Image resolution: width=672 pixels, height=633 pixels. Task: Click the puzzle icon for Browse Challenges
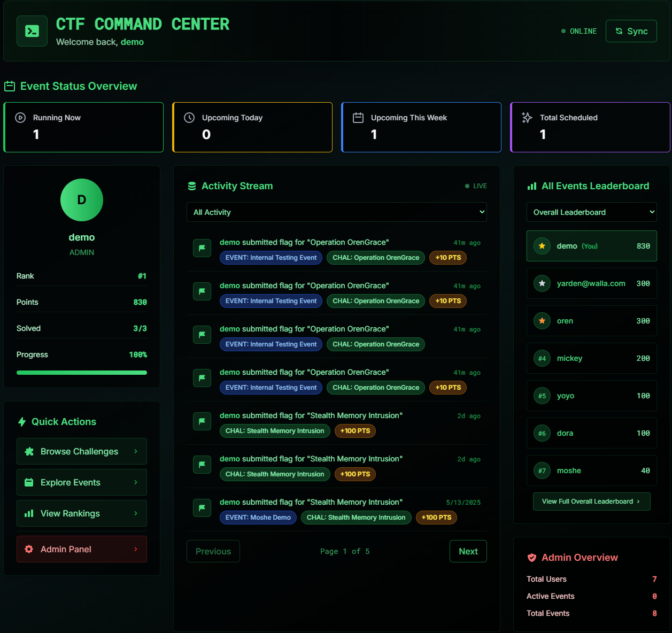[x=29, y=451]
